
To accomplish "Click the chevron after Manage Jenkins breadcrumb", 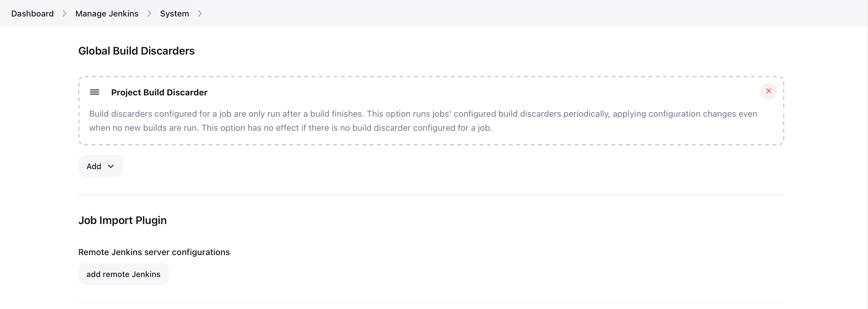I will tap(149, 13).
